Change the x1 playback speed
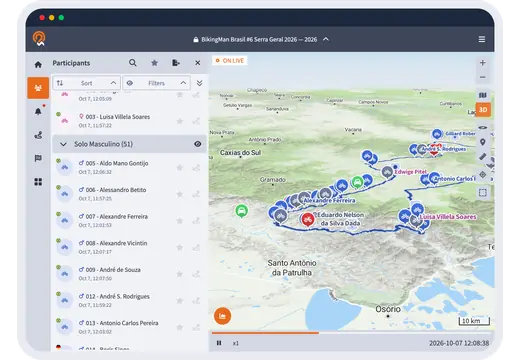The height and width of the screenshot is (360, 520). click(236, 343)
